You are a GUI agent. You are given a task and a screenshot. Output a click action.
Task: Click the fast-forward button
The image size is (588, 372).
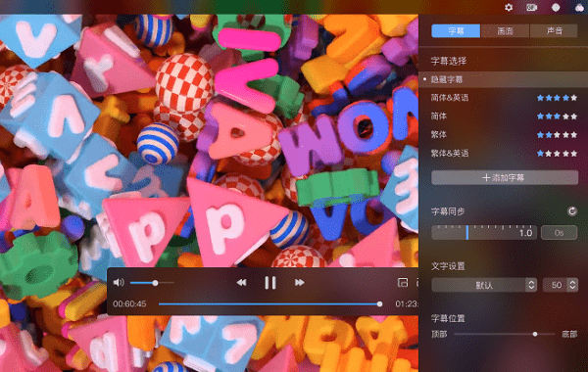pos(299,283)
